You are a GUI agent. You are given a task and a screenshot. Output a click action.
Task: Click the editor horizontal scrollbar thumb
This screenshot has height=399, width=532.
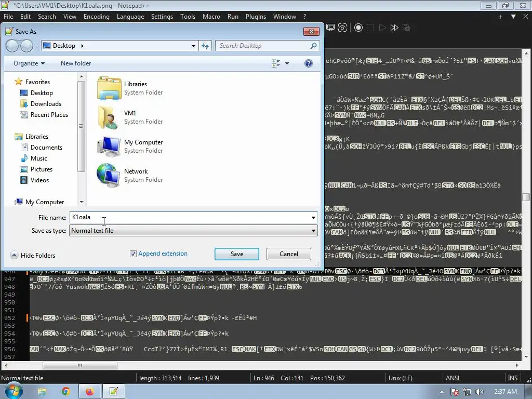click(79, 365)
